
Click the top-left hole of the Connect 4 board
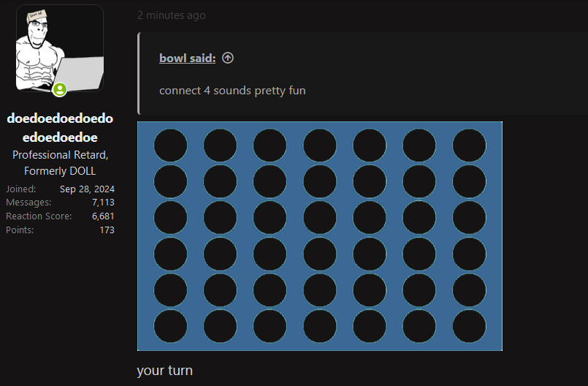(170, 145)
